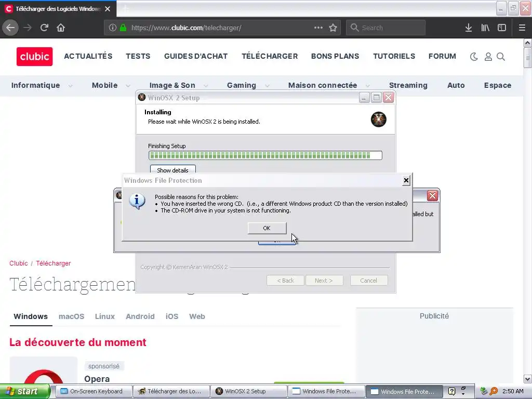Click the clubic logo
Image resolution: width=532 pixels, height=399 pixels.
click(x=35, y=56)
